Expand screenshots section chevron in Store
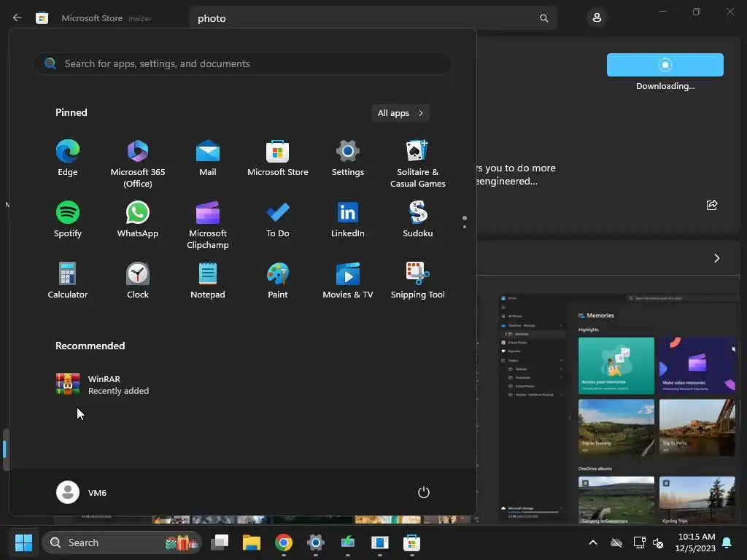 pos(716,258)
